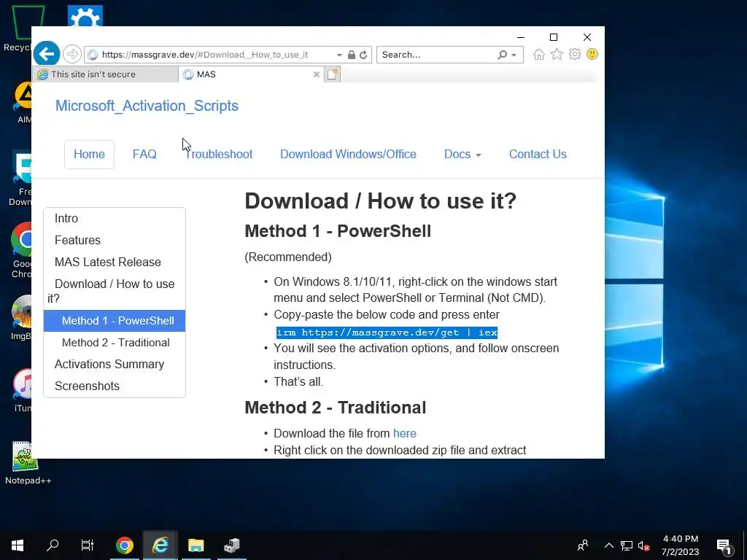Open the Windows Start button
Image resolution: width=747 pixels, height=560 pixels.
(18, 545)
